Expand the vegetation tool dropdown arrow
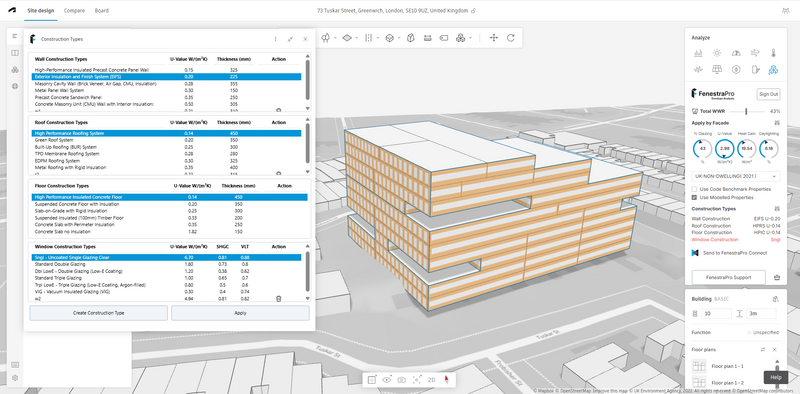This screenshot has width=800, height=394. [334, 38]
